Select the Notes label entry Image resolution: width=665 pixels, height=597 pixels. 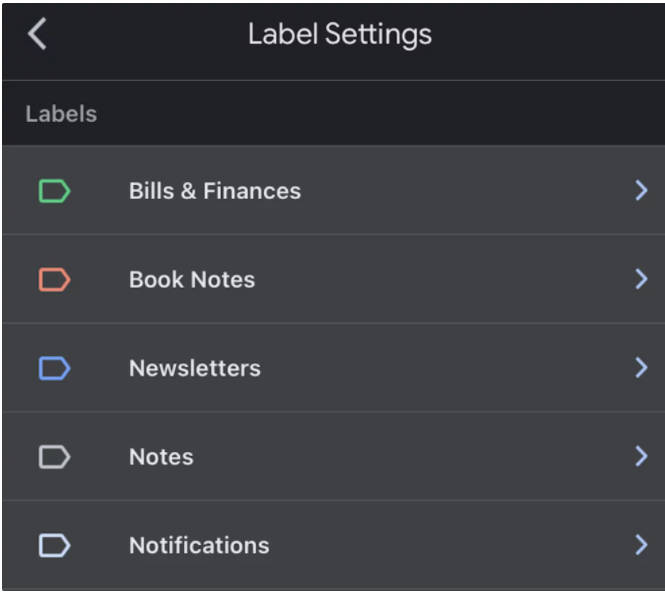click(333, 456)
